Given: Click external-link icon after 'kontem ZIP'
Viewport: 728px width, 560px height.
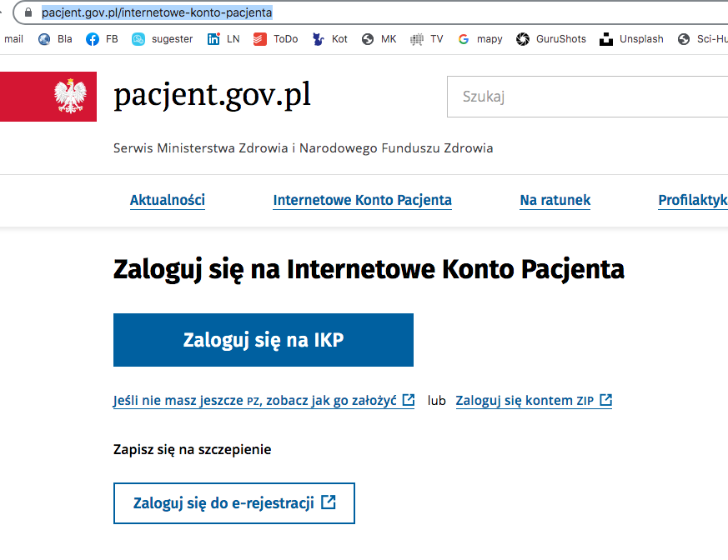Looking at the screenshot, I should point(606,400).
